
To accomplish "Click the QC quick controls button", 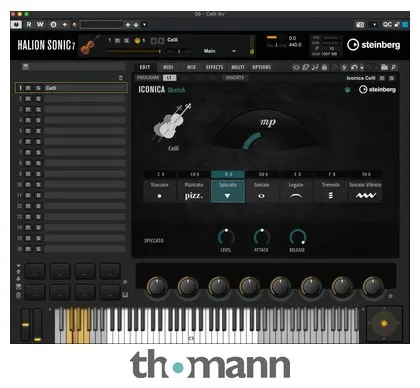I will point(387,24).
